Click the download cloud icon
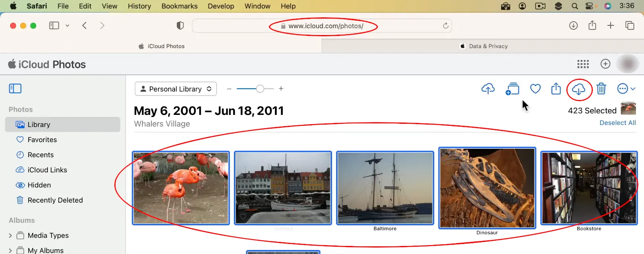The height and width of the screenshot is (254, 644). (578, 89)
